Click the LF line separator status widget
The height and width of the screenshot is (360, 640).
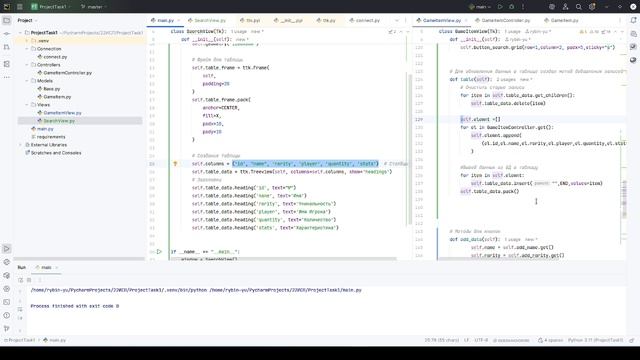pos(467,340)
